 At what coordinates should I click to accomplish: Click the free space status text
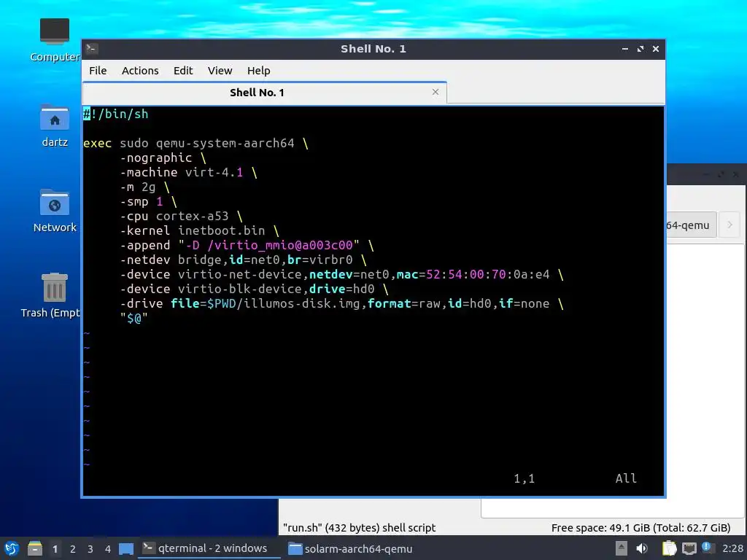coord(640,528)
